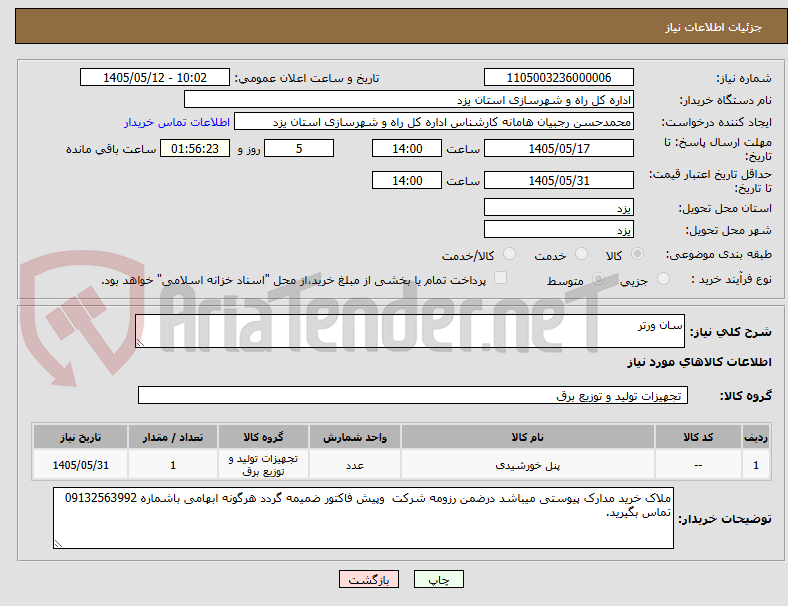
Task: Click the resize handle of شرح کلی نیاز box
Action: point(140,343)
